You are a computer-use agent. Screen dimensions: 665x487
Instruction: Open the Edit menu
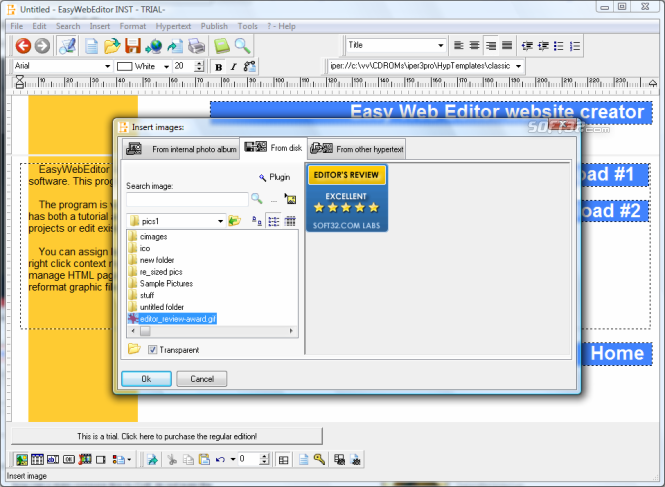[x=39, y=26]
